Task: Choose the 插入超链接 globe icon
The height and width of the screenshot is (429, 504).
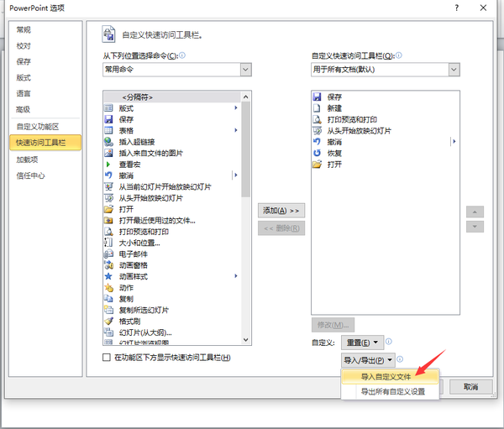Action: tap(108, 142)
